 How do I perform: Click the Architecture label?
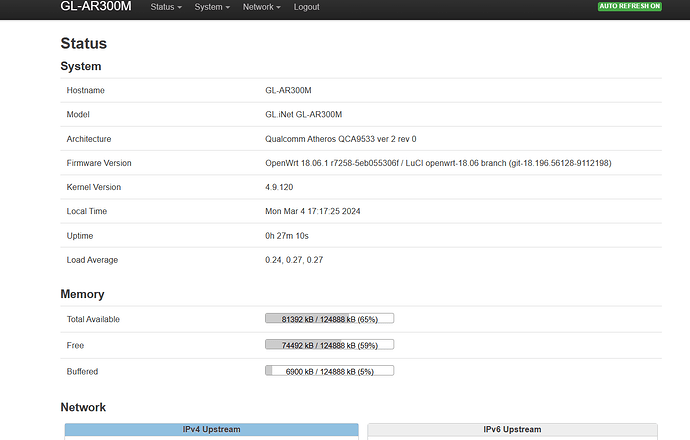(x=89, y=139)
